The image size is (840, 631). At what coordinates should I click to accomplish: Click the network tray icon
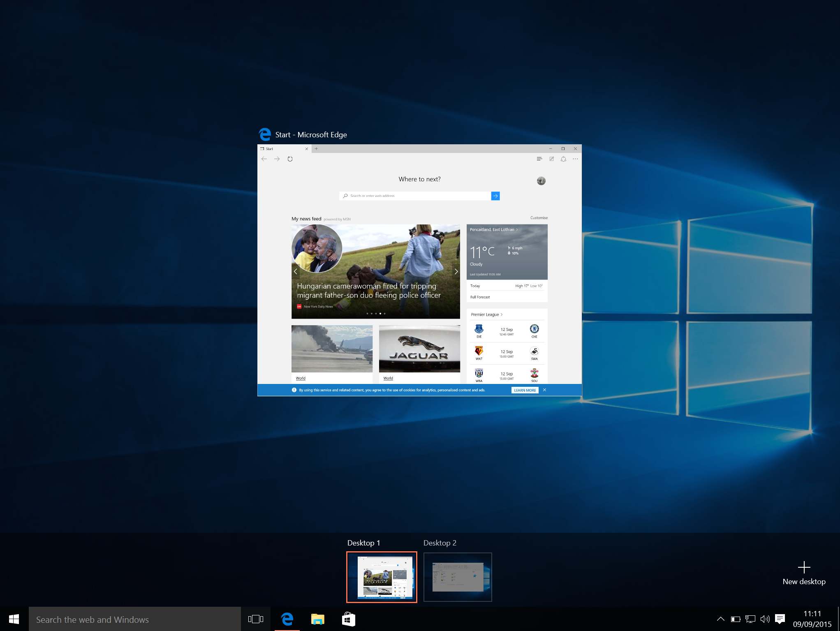(750, 619)
